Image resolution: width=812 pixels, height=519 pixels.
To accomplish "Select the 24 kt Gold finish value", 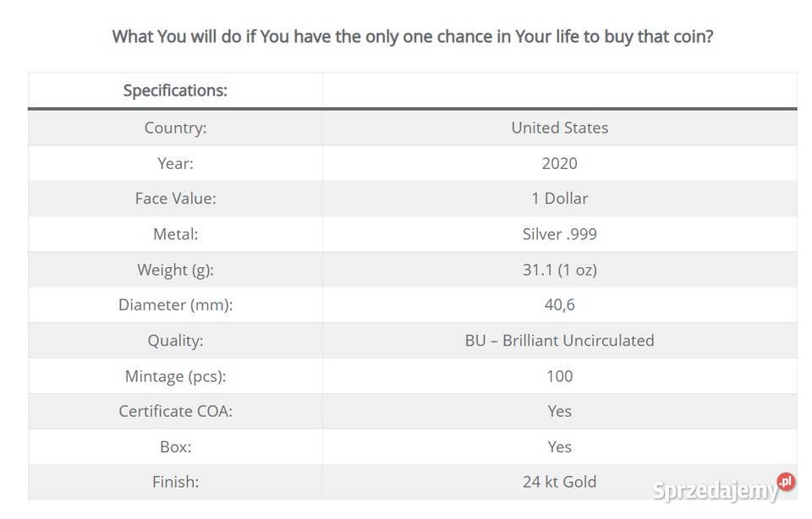I will point(559,482).
